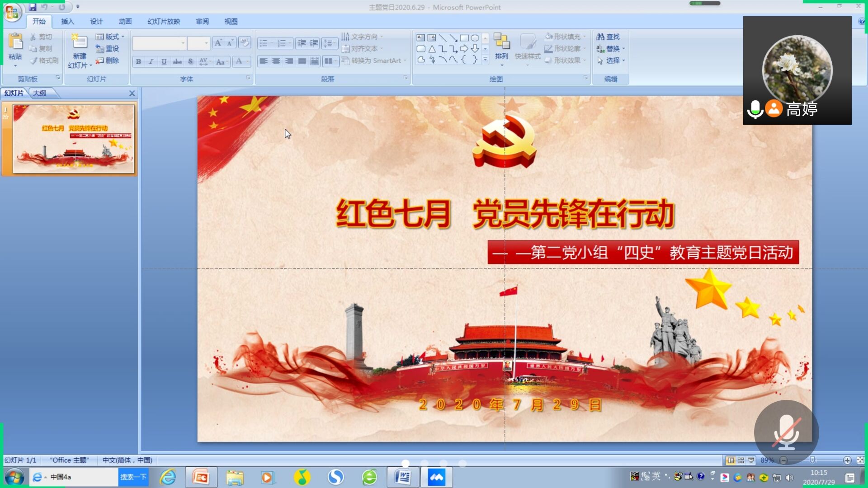Click the zoom slider in status bar
Viewport: 868px width, 488px height.
pos(812,460)
